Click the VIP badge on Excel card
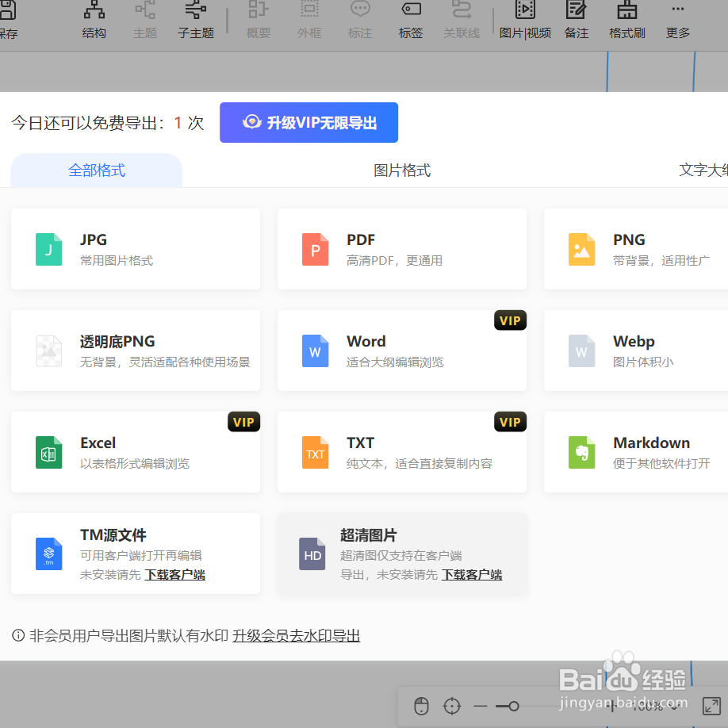 243,422
